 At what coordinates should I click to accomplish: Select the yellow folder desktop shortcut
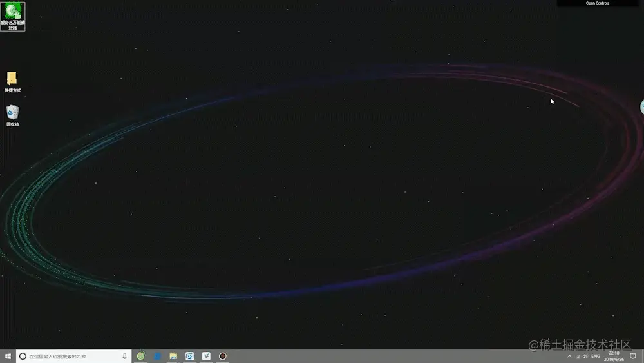(x=12, y=83)
